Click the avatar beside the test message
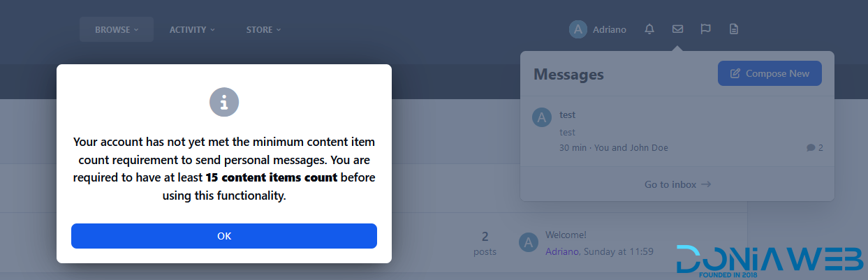The image size is (868, 280). (542, 117)
